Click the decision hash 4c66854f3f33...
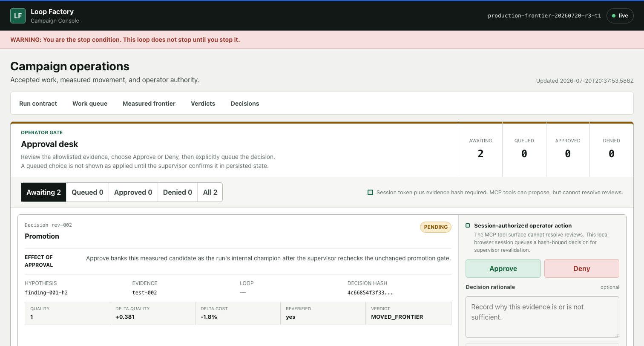This screenshot has height=346, width=644. tap(370, 293)
